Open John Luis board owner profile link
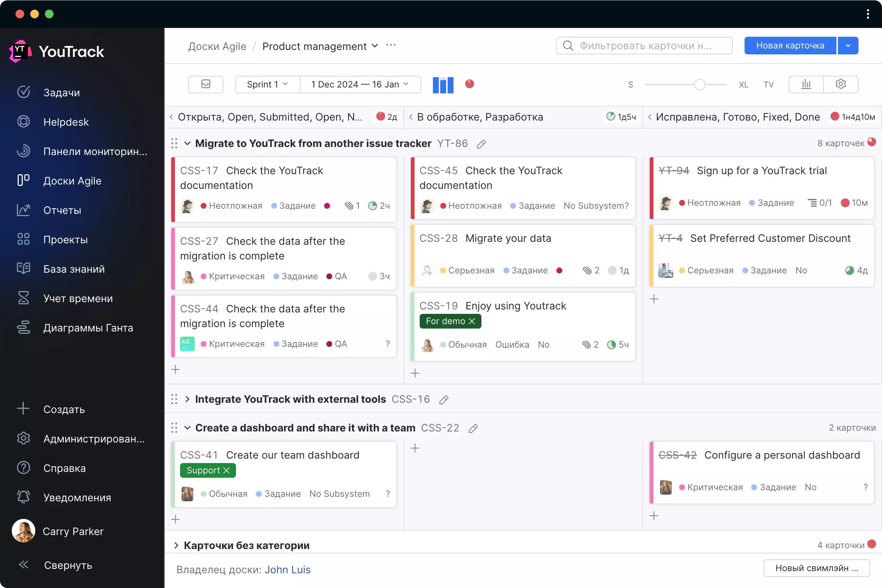 click(x=287, y=570)
